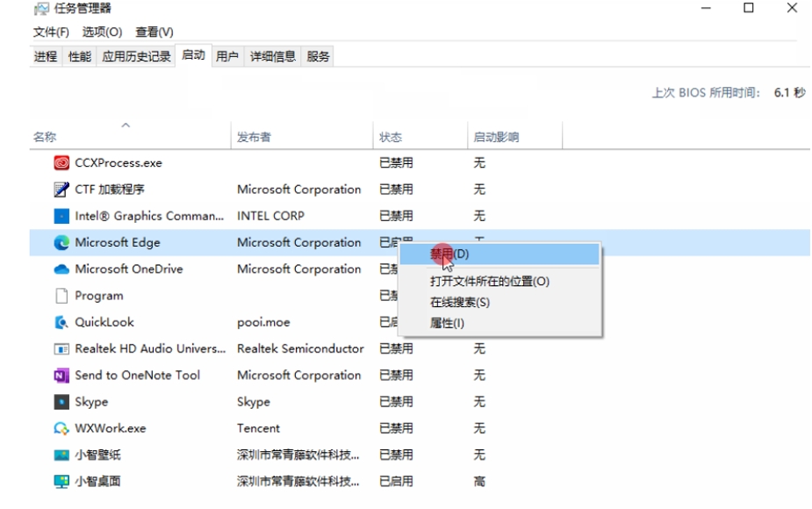
Task: Click the 小智壁纸 wallpaper icon
Action: click(61, 455)
